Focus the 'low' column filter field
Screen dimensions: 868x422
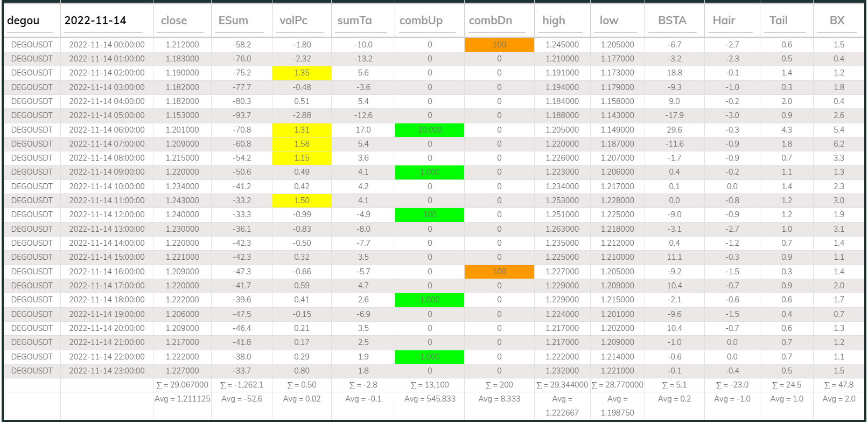tap(617, 21)
